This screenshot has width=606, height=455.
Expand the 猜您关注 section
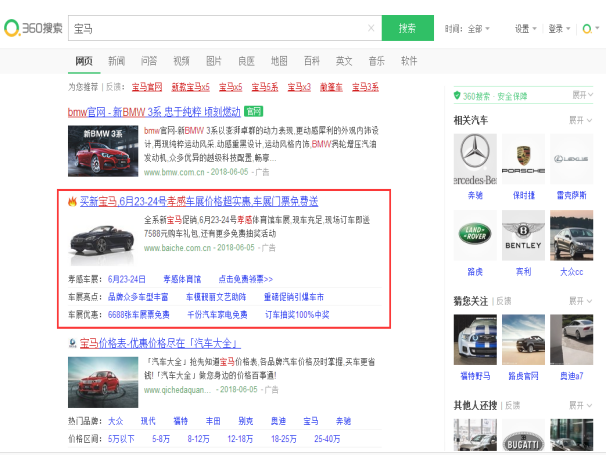pos(580,301)
